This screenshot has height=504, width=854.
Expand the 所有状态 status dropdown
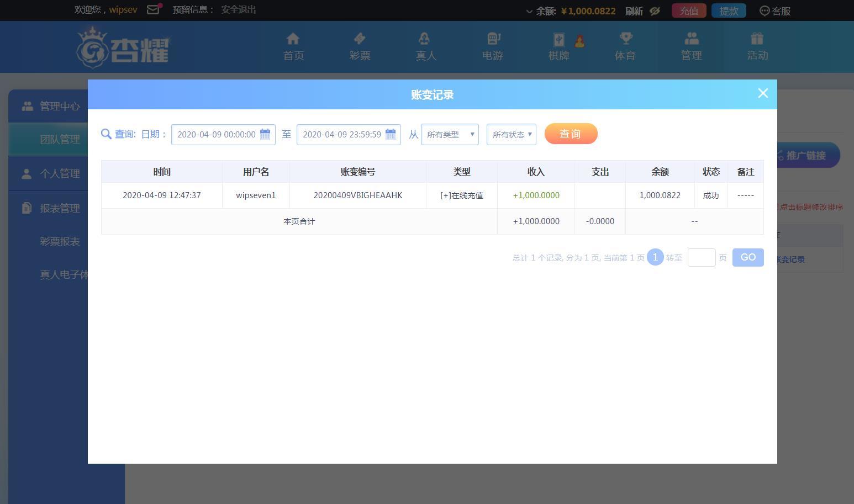tap(511, 135)
